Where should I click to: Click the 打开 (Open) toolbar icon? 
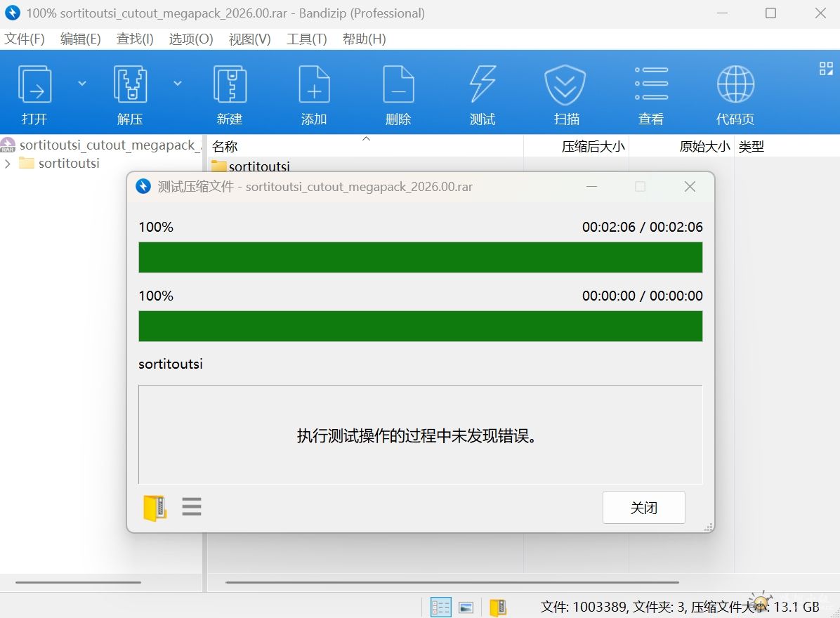click(x=34, y=85)
